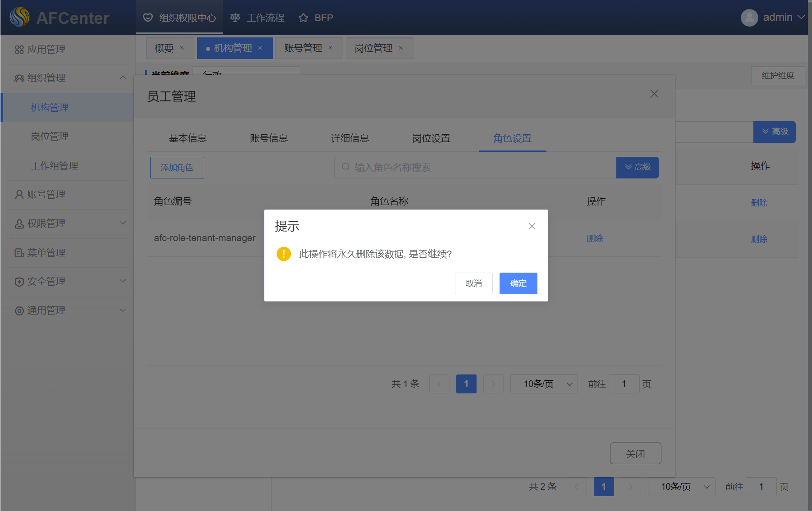
Task: Click the 添加角色 button
Action: click(x=177, y=168)
